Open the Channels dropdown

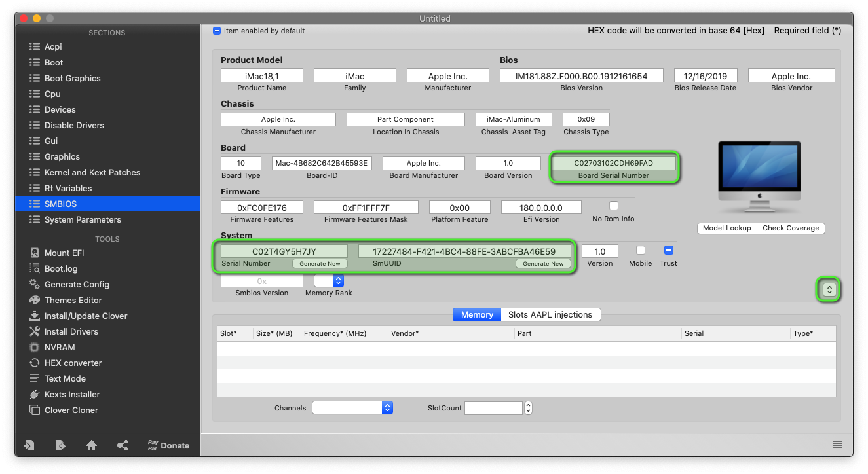(352, 408)
